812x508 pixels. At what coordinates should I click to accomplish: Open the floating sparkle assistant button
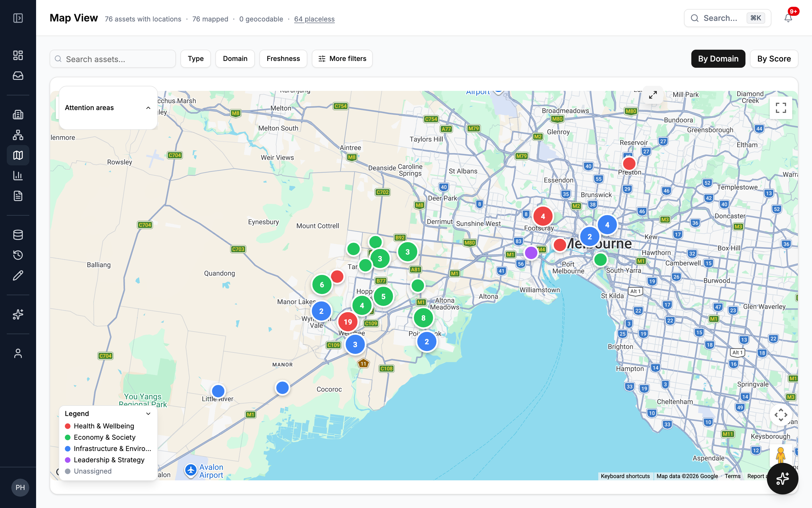point(782,478)
